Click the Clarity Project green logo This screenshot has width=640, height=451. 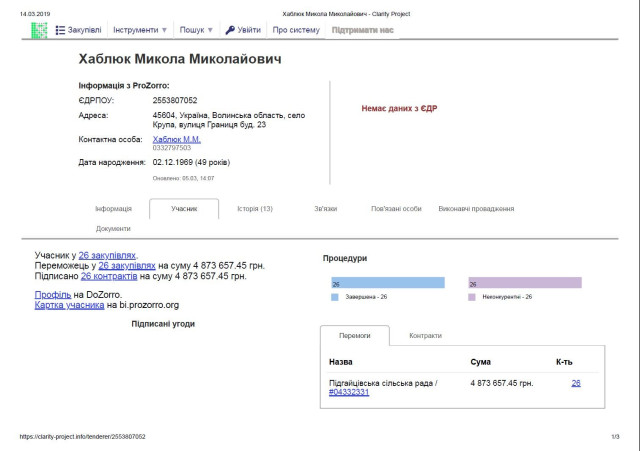[x=38, y=31]
